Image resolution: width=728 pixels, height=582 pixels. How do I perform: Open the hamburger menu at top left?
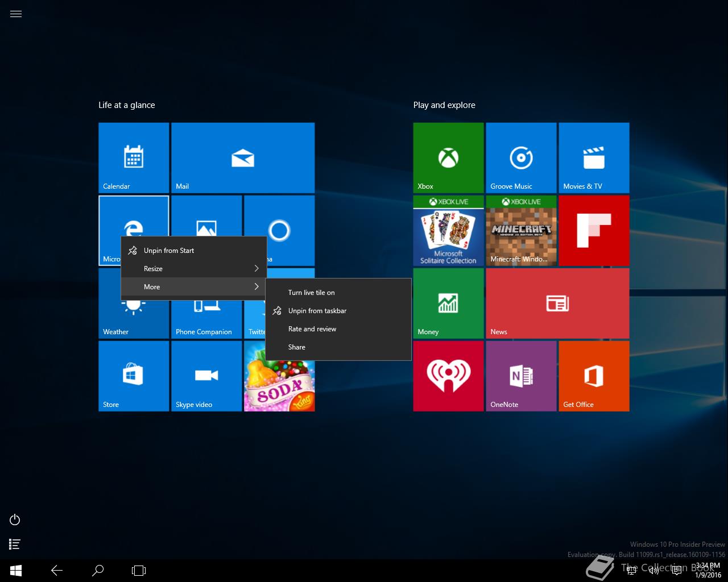tap(16, 14)
